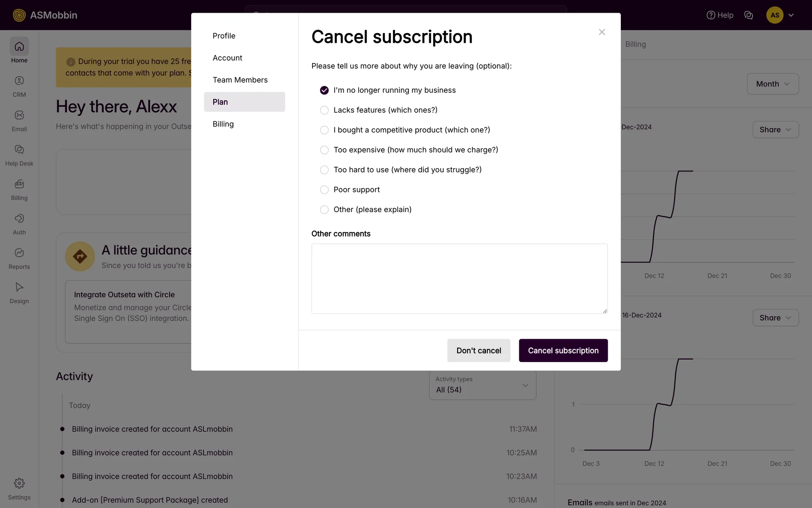The image size is (812, 508).
Task: Confirm with the Cancel subscription button
Action: click(x=563, y=351)
